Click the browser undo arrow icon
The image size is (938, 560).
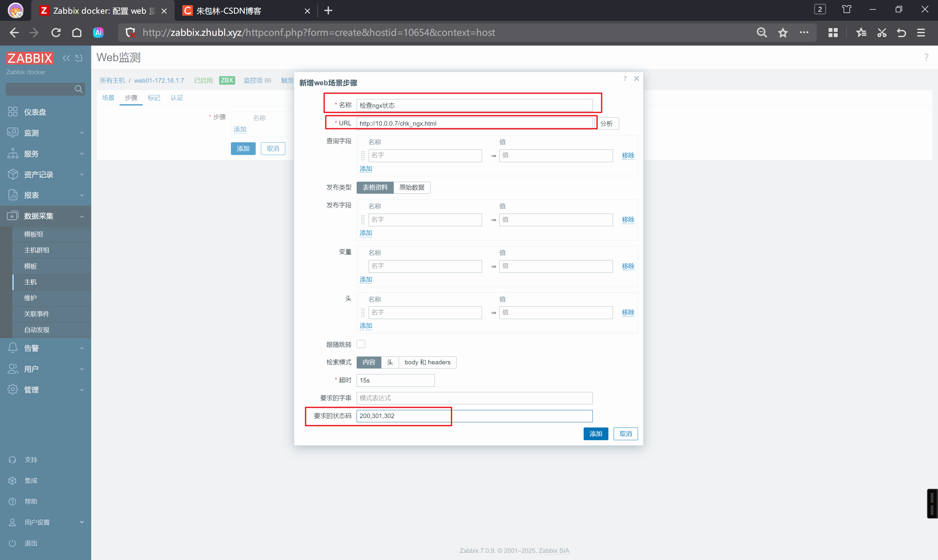click(902, 33)
